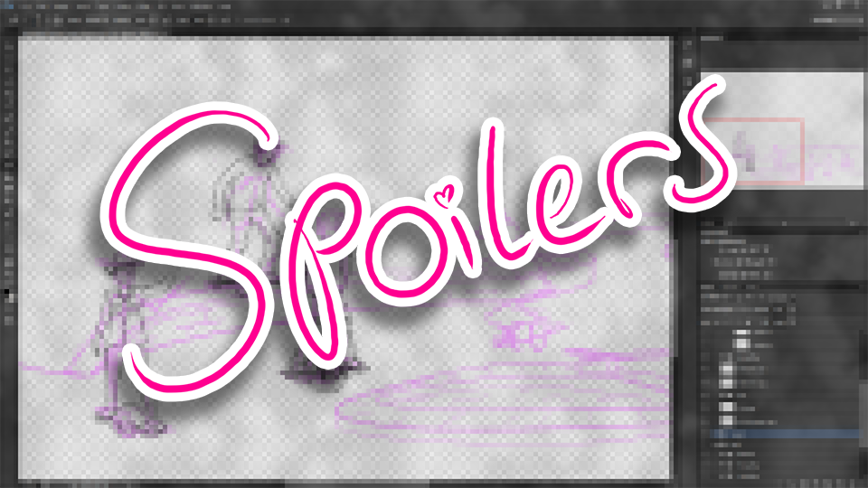Click the foreground color swatch in the left toolbar

coord(6,292)
